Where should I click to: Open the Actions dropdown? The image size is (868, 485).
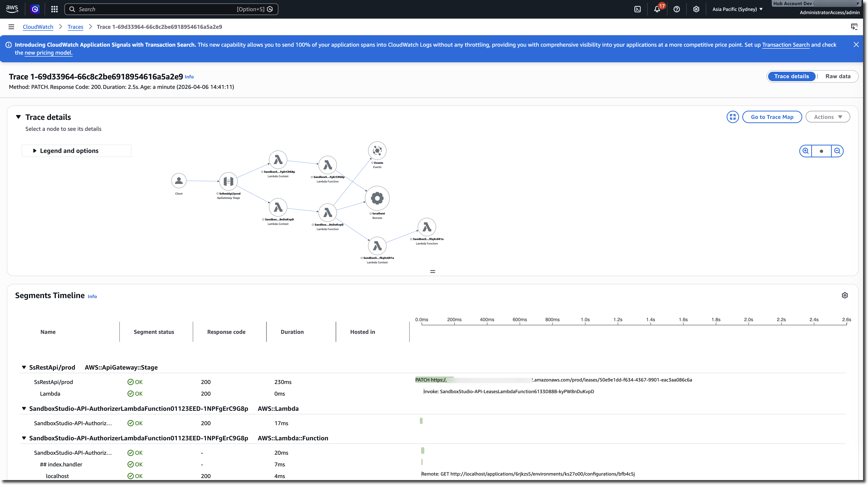pyautogui.click(x=828, y=117)
